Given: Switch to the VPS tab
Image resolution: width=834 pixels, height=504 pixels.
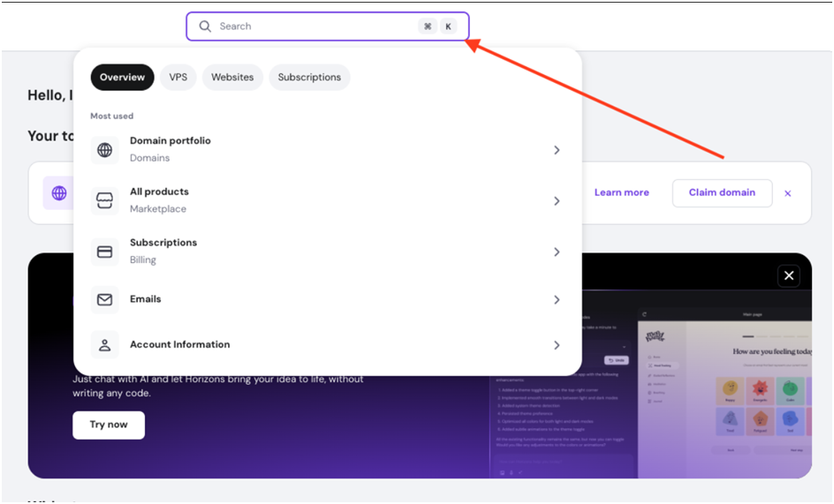Looking at the screenshot, I should [178, 78].
